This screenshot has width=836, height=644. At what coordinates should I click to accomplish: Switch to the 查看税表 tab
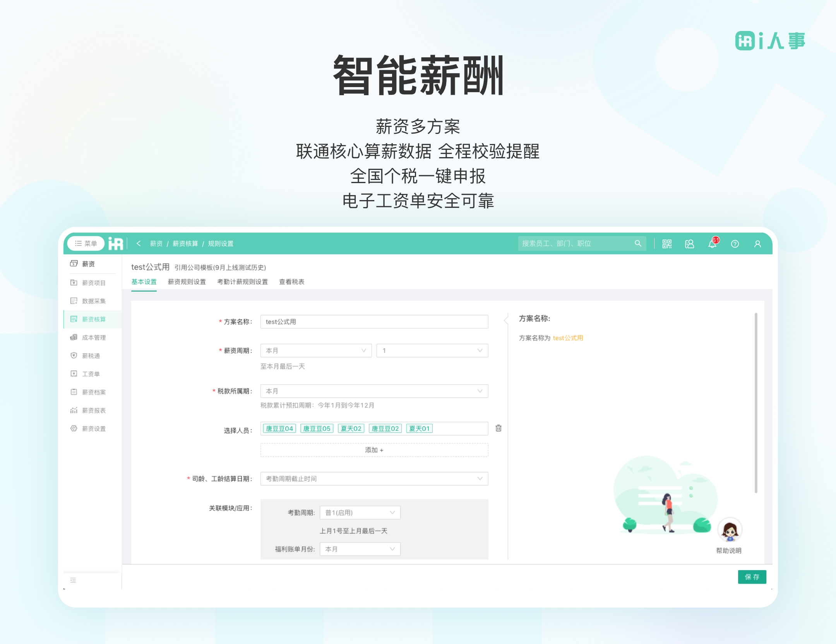tap(292, 282)
